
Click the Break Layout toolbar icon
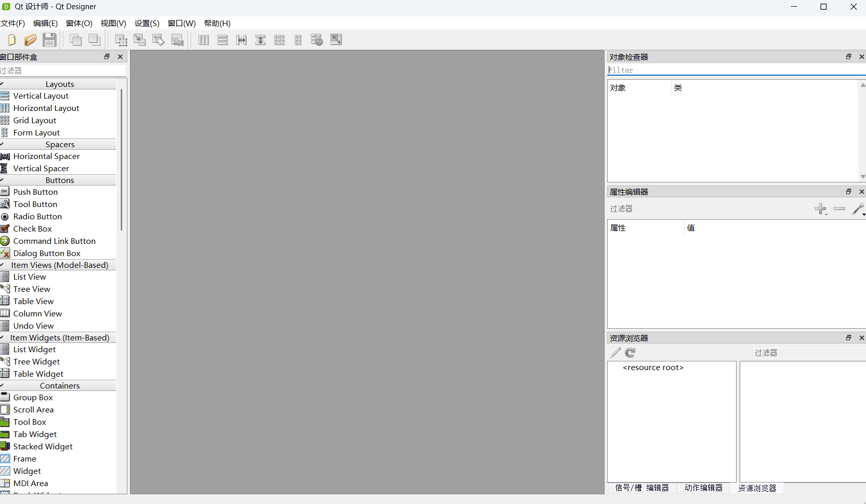pos(317,40)
